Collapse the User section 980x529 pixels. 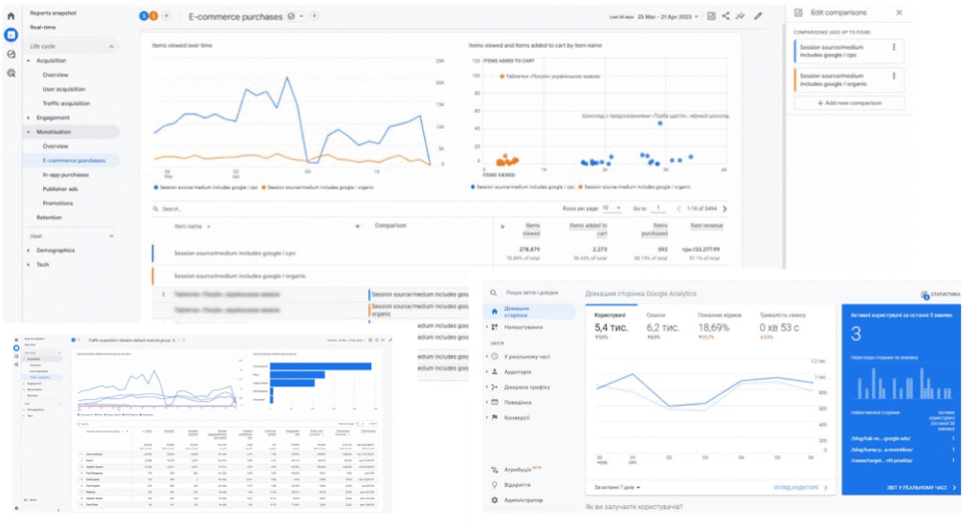pyautogui.click(x=111, y=236)
